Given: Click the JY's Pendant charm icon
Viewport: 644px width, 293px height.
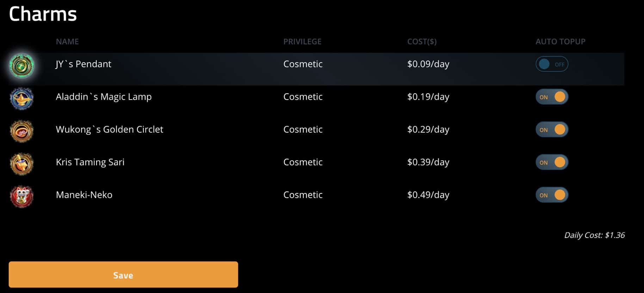Looking at the screenshot, I should [22, 65].
